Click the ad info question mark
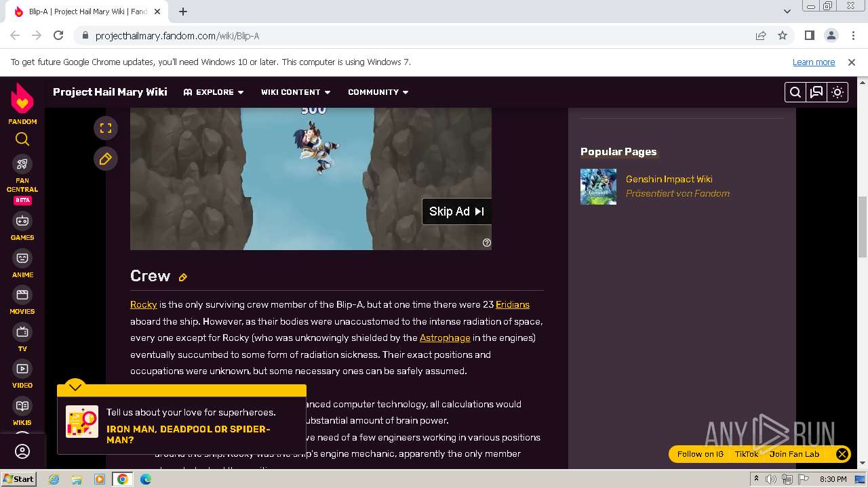This screenshot has height=488, width=868. [487, 243]
